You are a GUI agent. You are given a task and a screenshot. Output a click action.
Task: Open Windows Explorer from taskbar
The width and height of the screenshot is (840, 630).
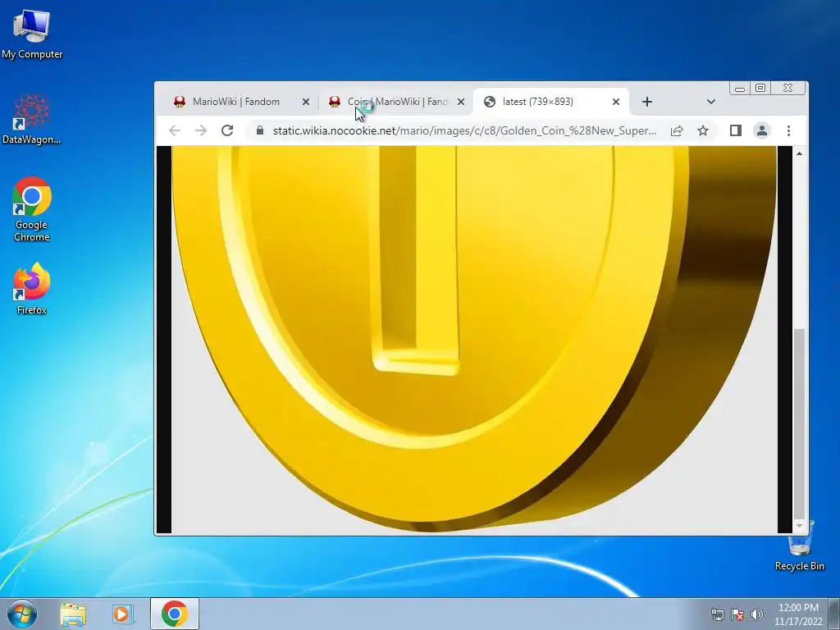[x=73, y=614]
